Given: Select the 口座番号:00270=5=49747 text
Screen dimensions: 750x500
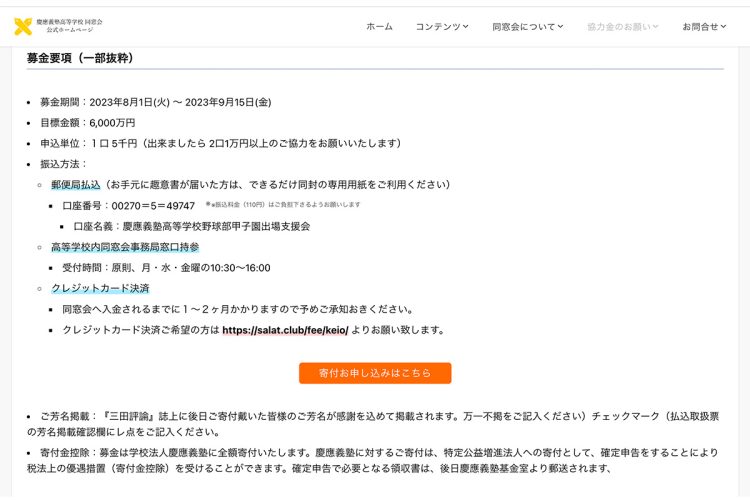Looking at the screenshot, I should [x=129, y=206].
